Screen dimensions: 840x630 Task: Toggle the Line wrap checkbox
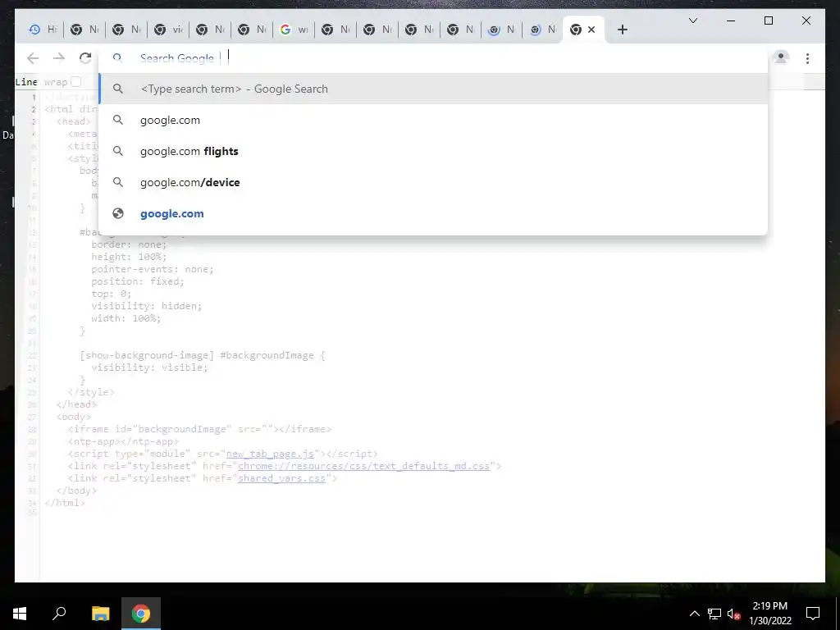pyautogui.click(x=76, y=81)
